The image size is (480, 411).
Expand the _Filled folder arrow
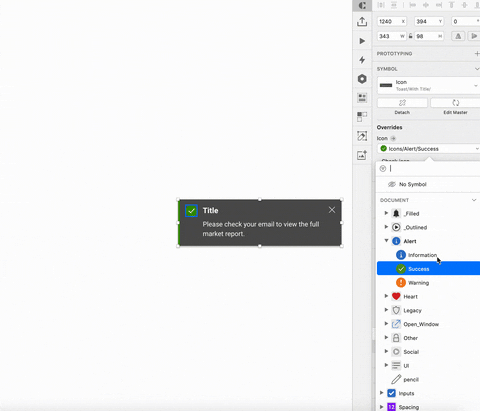[x=386, y=213]
